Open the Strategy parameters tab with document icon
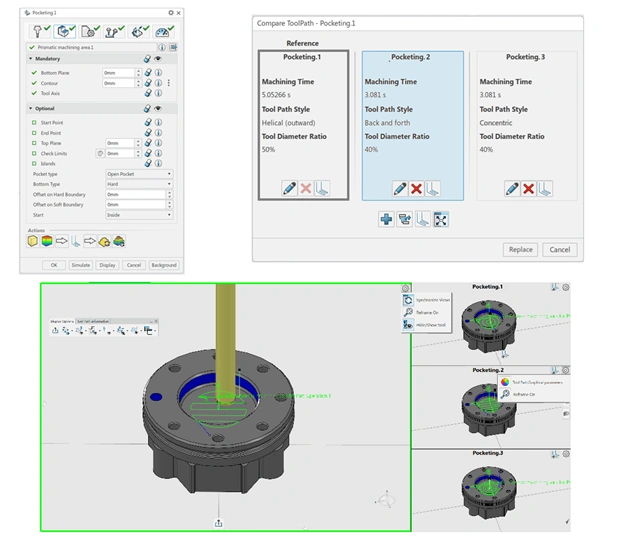Viewport: 631px width, 538px height. tap(89, 31)
